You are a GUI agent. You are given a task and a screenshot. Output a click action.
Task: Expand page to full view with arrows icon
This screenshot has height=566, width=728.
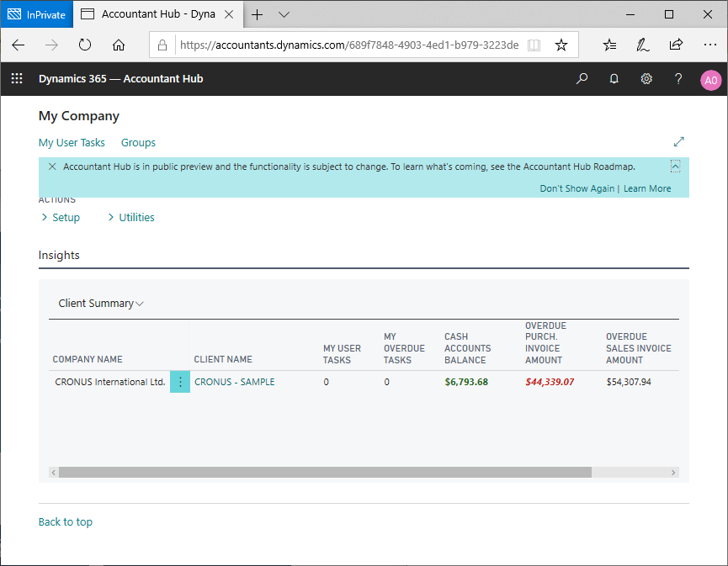tap(679, 141)
